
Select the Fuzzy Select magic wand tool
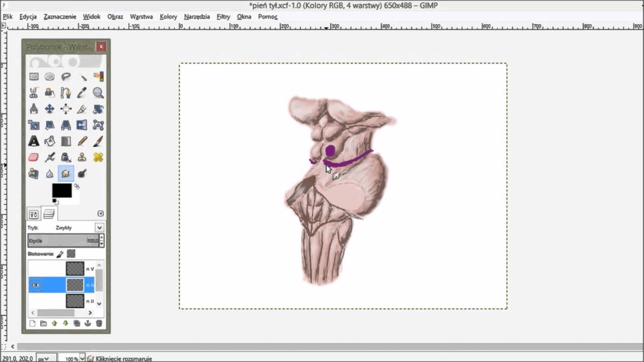coord(82,76)
